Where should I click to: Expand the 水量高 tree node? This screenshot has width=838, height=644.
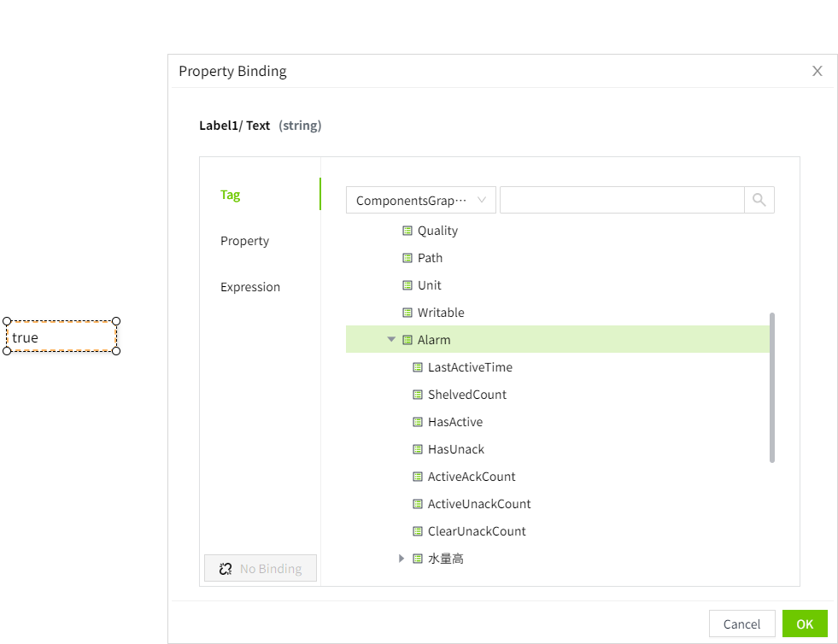click(x=401, y=559)
